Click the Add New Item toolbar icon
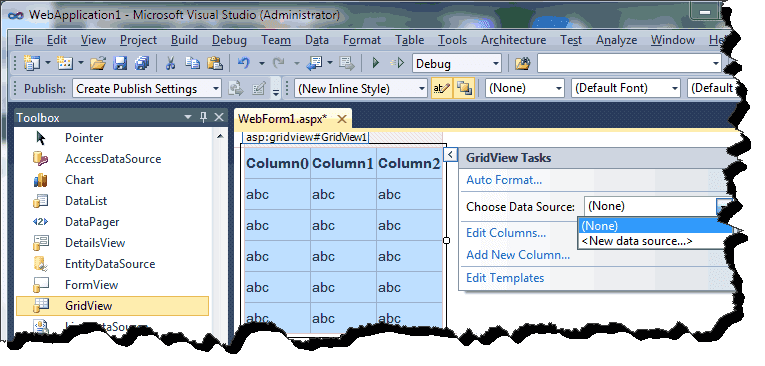 coord(65,63)
